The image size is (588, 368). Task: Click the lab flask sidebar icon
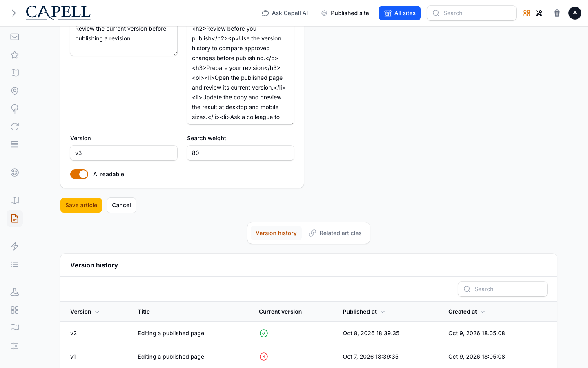pyautogui.click(x=15, y=292)
